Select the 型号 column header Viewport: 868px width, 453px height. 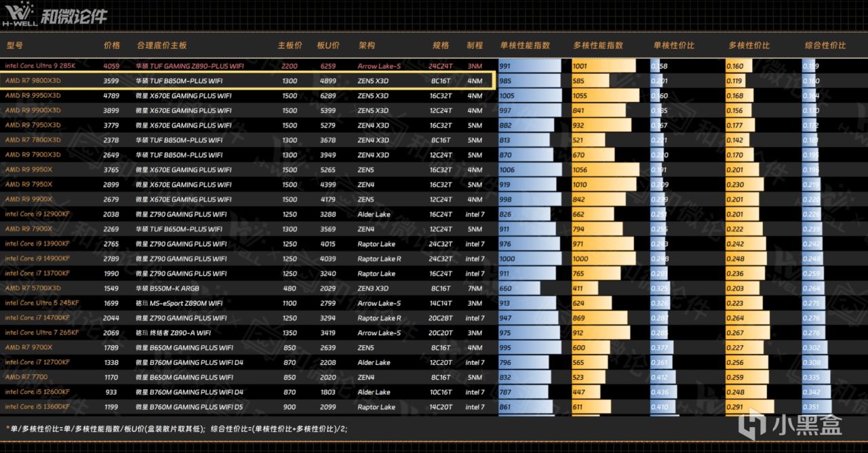tap(14, 45)
